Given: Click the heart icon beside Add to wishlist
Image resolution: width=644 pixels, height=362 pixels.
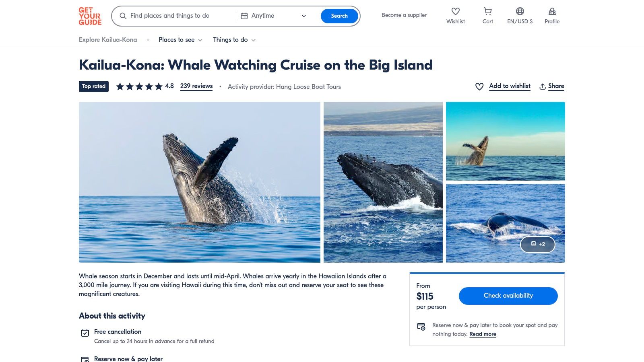Looking at the screenshot, I should pyautogui.click(x=479, y=86).
